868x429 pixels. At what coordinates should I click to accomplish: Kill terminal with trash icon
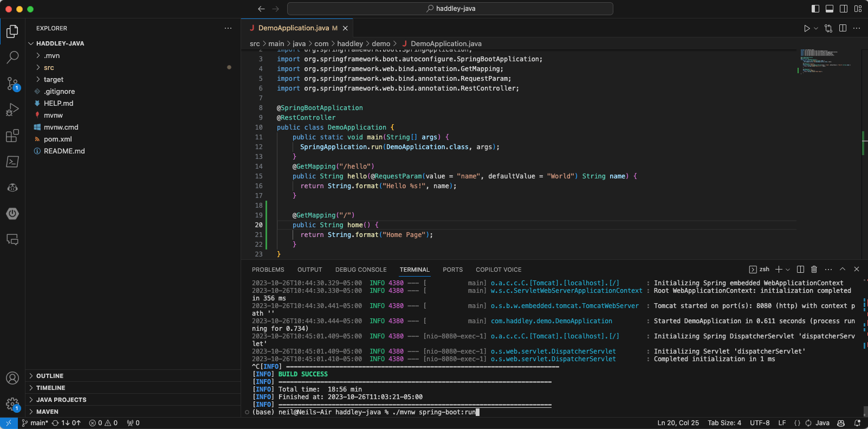click(x=814, y=270)
